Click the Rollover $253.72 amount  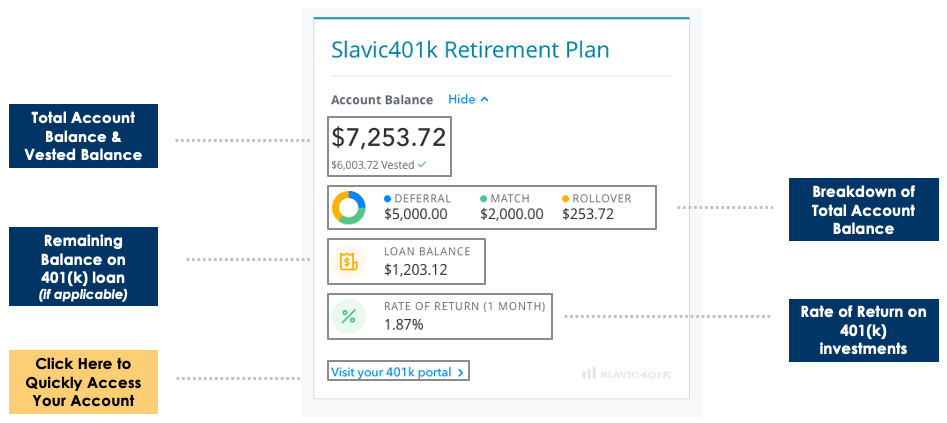[588, 213]
